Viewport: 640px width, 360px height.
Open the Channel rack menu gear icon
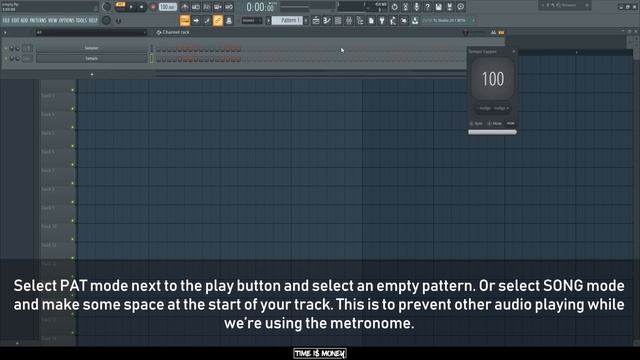pos(159,32)
